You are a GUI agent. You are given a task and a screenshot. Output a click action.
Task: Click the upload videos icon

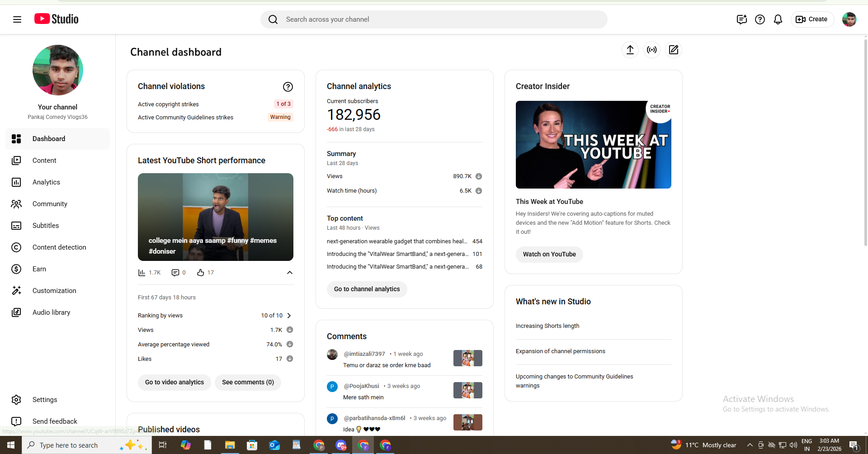630,50
